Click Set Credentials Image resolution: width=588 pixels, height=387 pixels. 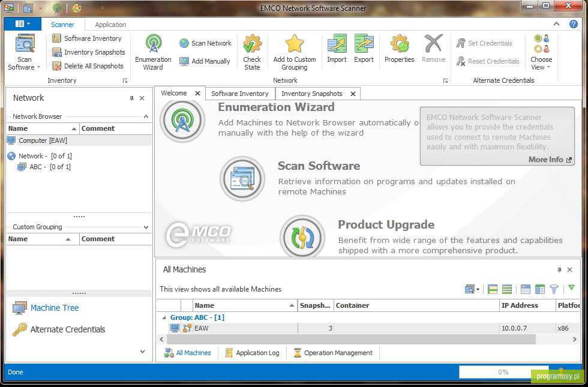click(484, 43)
